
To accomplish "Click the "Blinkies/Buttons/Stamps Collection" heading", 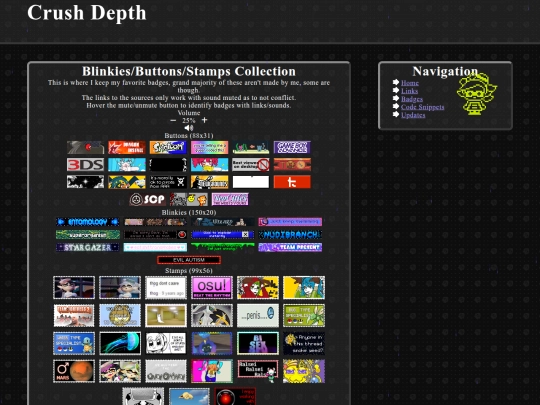I will click(189, 71).
